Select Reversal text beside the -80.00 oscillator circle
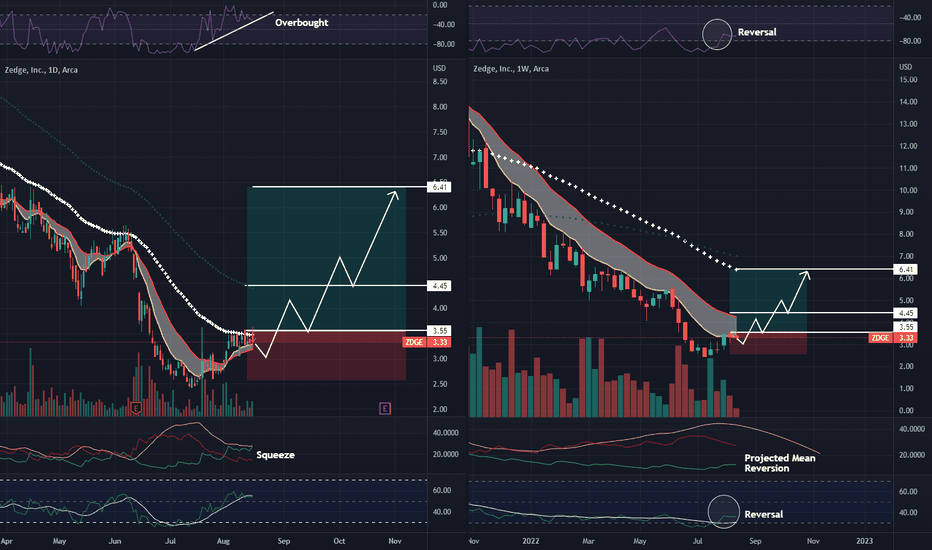The width and height of the screenshot is (932, 550). coord(757,32)
